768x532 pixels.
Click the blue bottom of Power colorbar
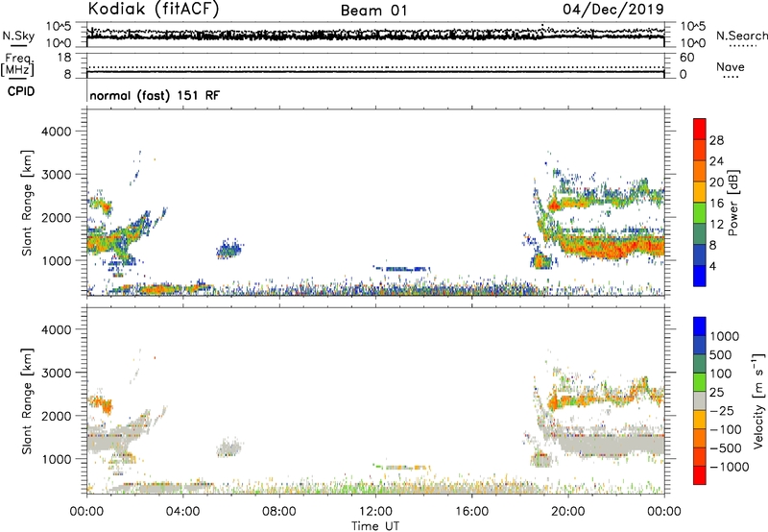(700, 276)
